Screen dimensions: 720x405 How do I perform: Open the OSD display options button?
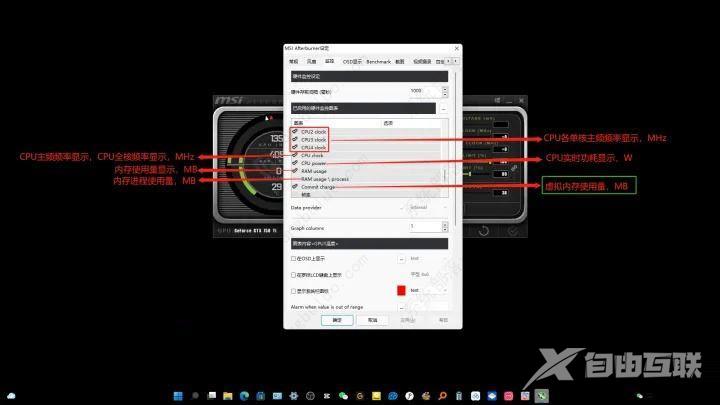401,259
